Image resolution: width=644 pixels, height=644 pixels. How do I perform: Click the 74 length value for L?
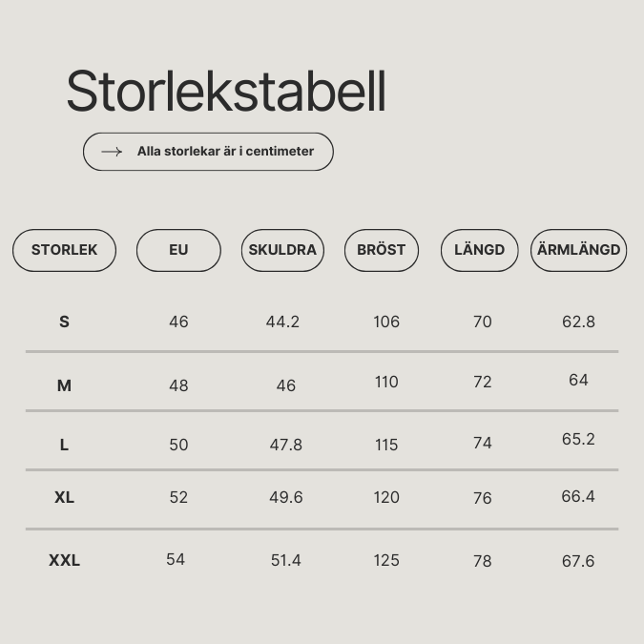482,443
